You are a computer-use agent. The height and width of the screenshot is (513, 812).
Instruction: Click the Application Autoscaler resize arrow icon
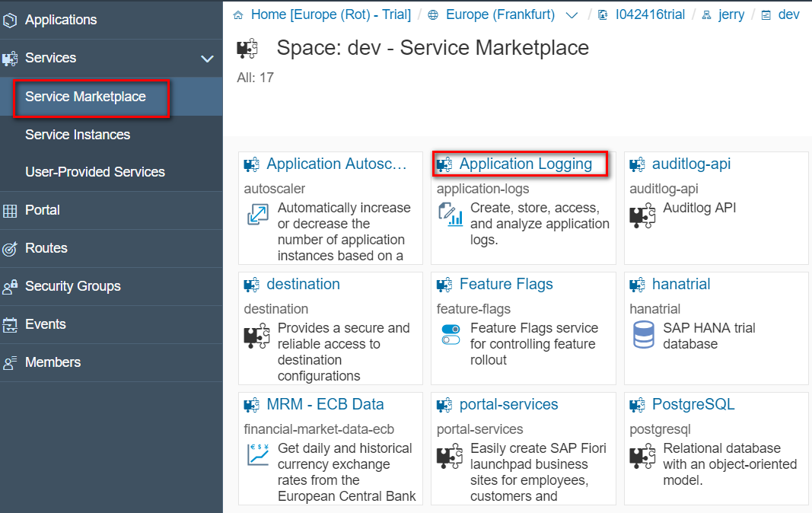click(x=258, y=215)
